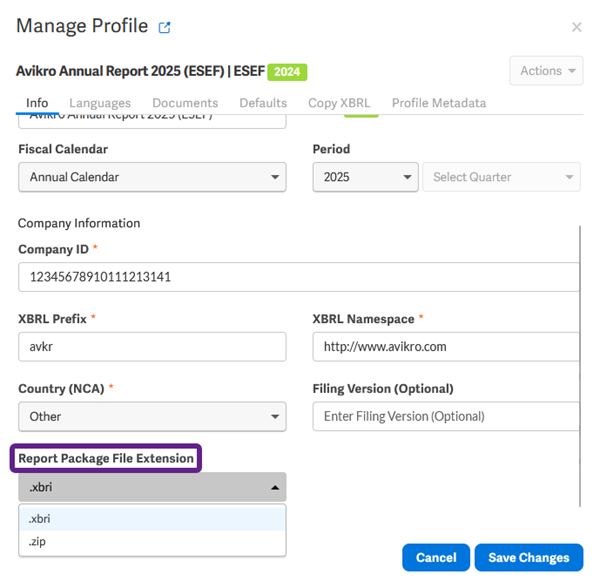Switch to the Languages tab
600x588 pixels.
[100, 103]
